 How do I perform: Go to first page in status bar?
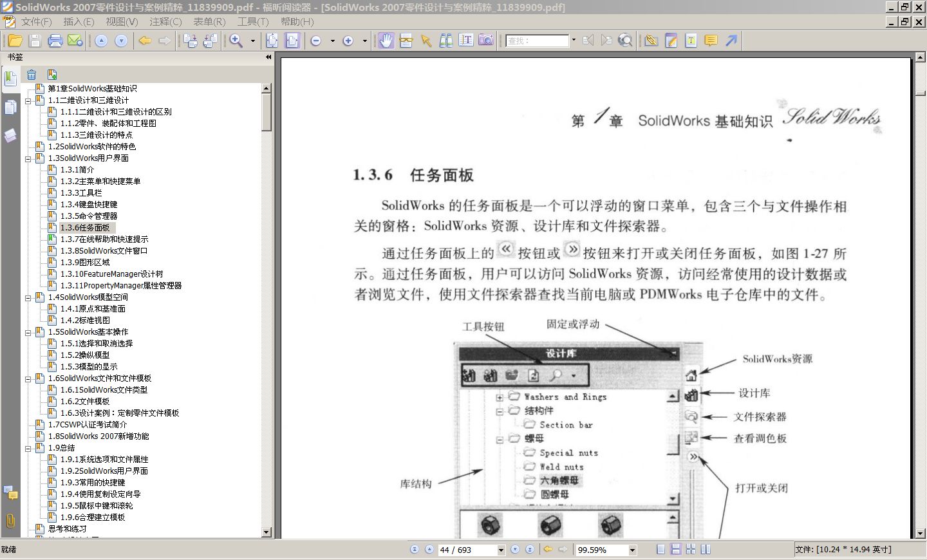pyautogui.click(x=414, y=550)
